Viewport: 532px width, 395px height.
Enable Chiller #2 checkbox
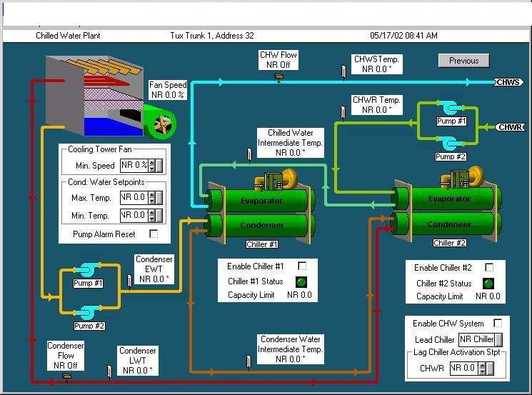point(489,268)
